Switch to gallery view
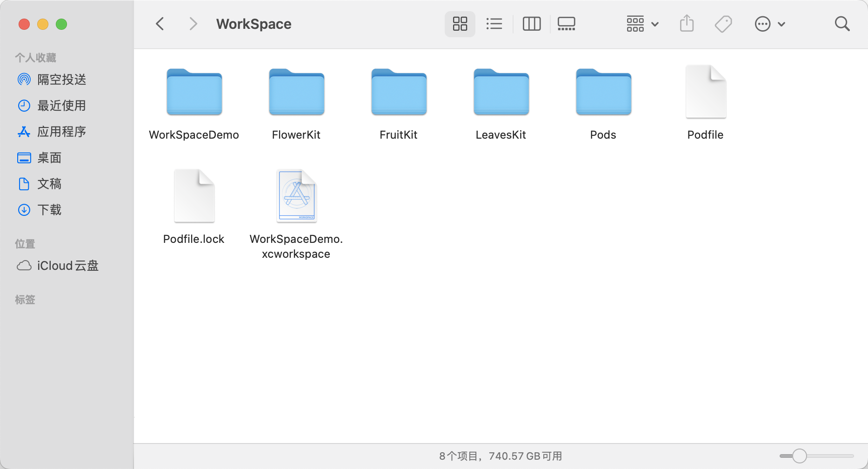Screen dimensions: 868x469 566,24
